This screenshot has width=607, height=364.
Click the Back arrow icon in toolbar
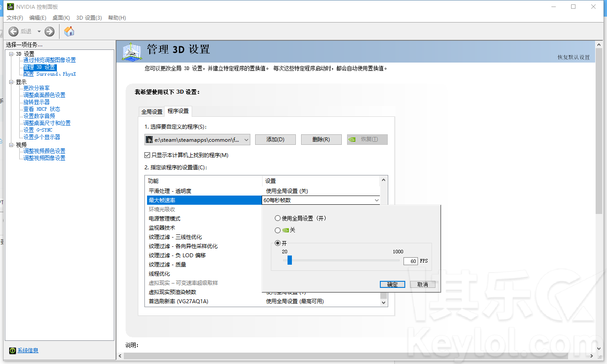pyautogui.click(x=14, y=31)
